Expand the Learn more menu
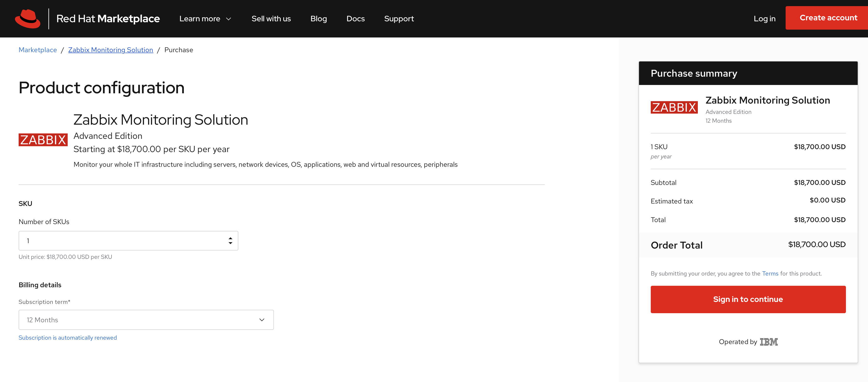This screenshot has height=382, width=868. tap(200, 19)
